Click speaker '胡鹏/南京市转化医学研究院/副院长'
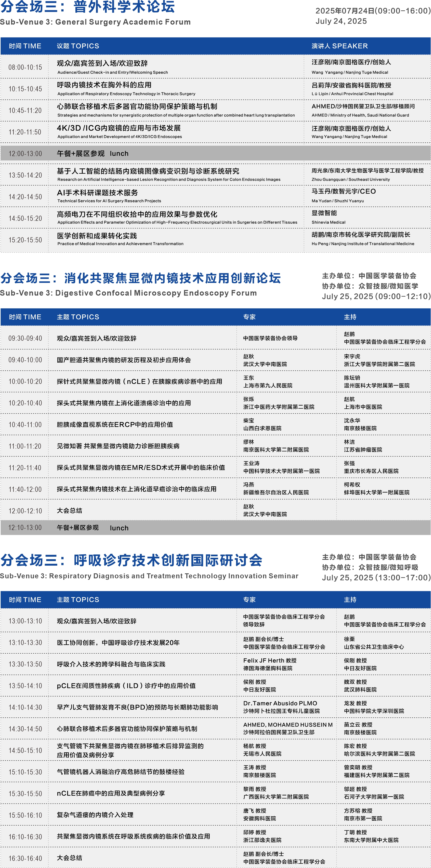Viewport: 431px width, 868px height. 361,235
